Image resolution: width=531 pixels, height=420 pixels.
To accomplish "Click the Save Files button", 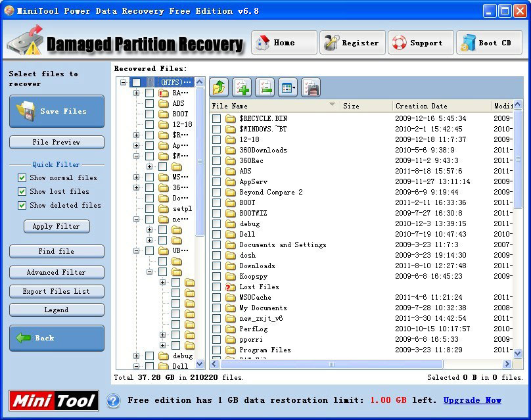I will pos(57,112).
